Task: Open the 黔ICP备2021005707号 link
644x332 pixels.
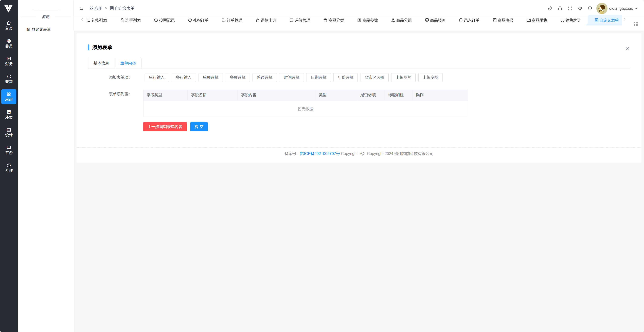Action: (x=320, y=153)
